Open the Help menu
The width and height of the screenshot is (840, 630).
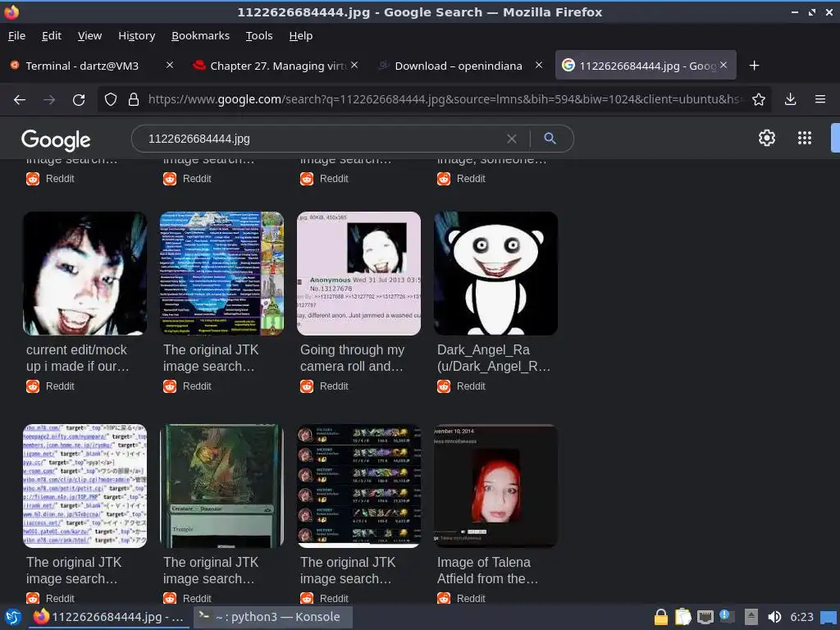[x=300, y=36]
